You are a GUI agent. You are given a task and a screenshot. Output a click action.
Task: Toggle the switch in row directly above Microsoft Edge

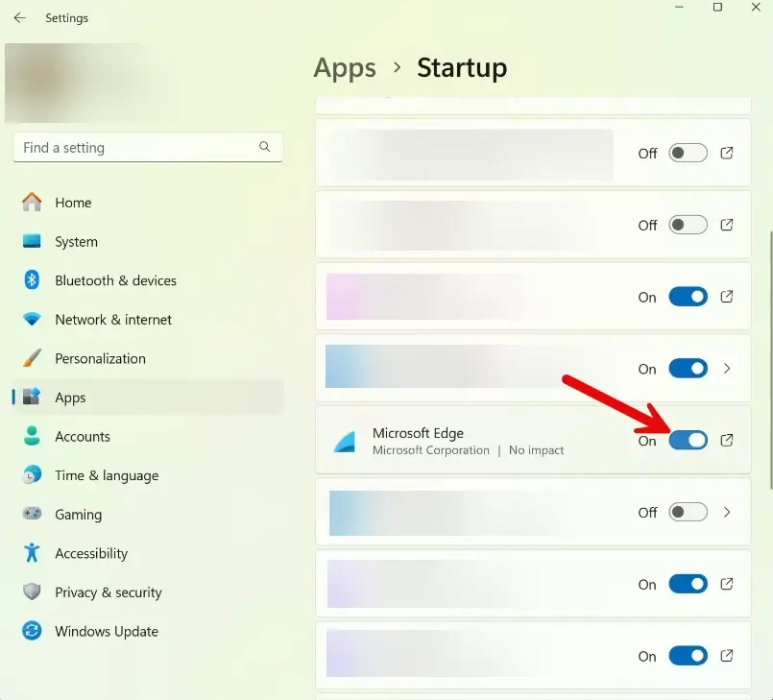coord(688,369)
